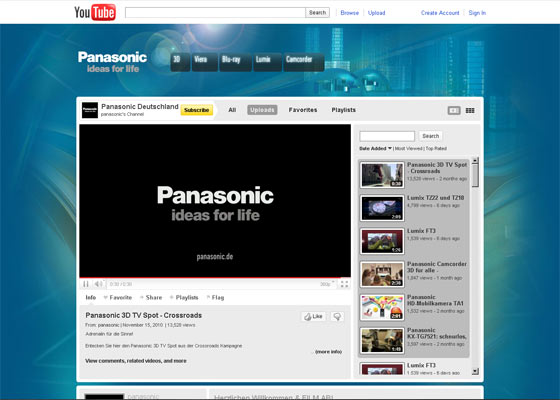Open the Blu-ray banner tab

pyautogui.click(x=235, y=62)
